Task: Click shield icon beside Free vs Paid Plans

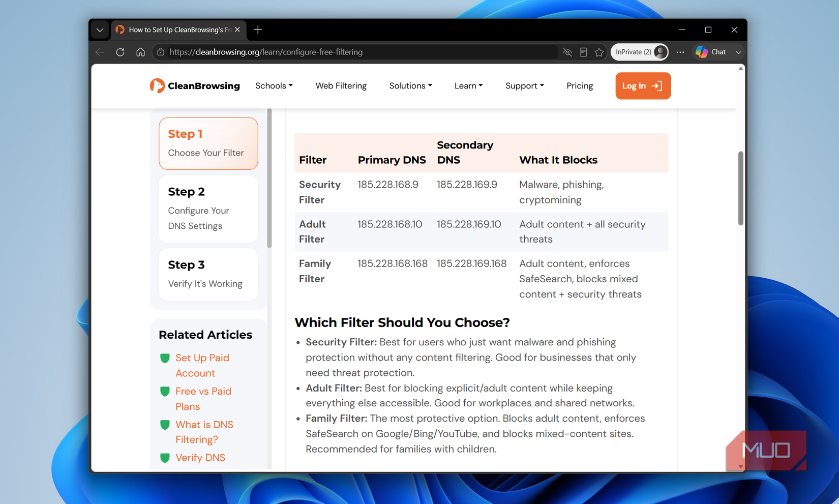Action: 165,392
